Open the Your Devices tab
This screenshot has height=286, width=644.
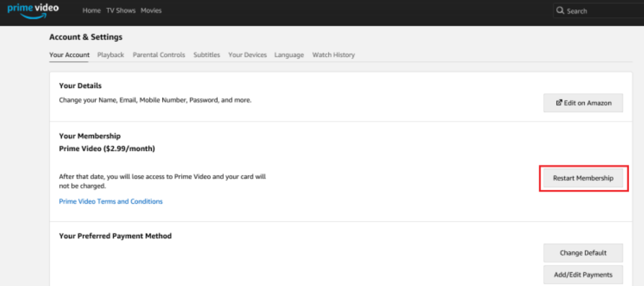pyautogui.click(x=247, y=55)
